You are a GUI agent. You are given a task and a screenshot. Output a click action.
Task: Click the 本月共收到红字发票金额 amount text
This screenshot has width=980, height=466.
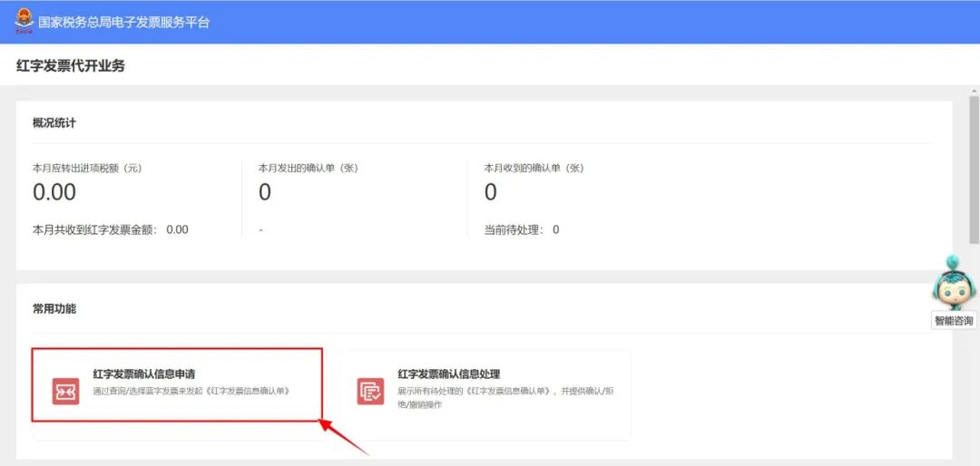coord(110,229)
